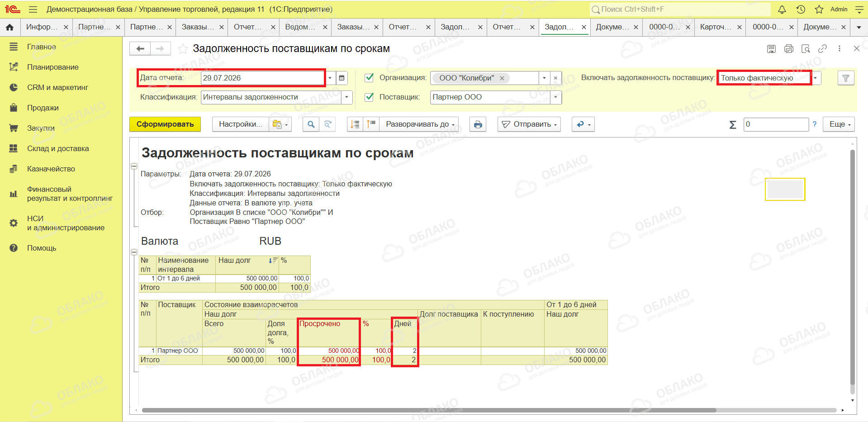Screen dimensions: 868x422
Task: Open the Помощь section
Action: [42, 248]
